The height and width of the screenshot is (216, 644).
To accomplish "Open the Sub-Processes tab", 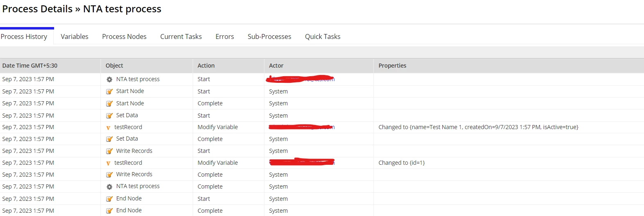I will tap(269, 36).
